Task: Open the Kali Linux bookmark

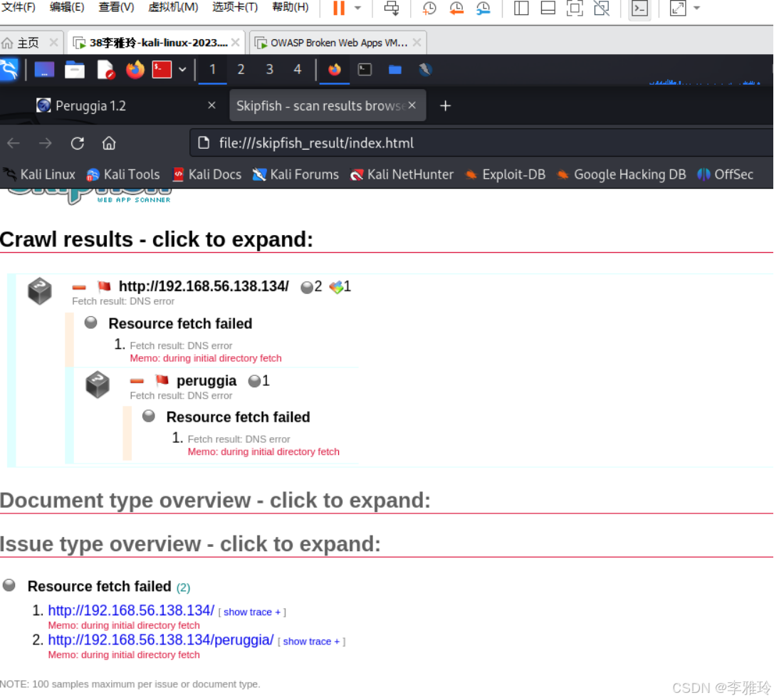Action: (39, 174)
